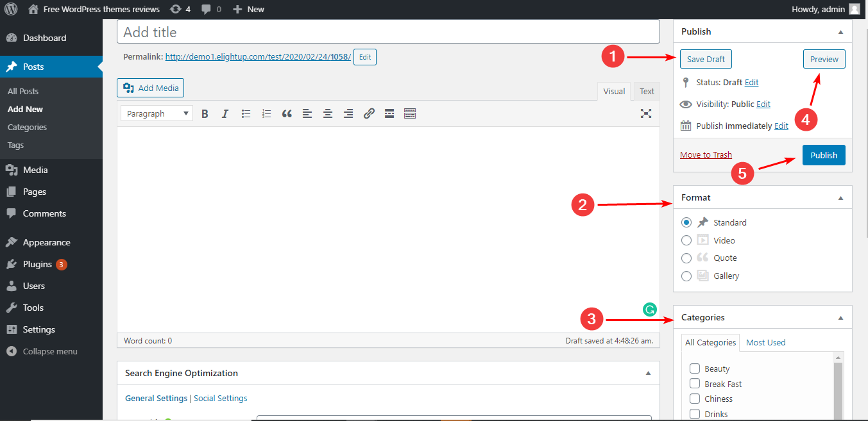Open the plus New content menu
The height and width of the screenshot is (421, 868).
click(x=248, y=9)
